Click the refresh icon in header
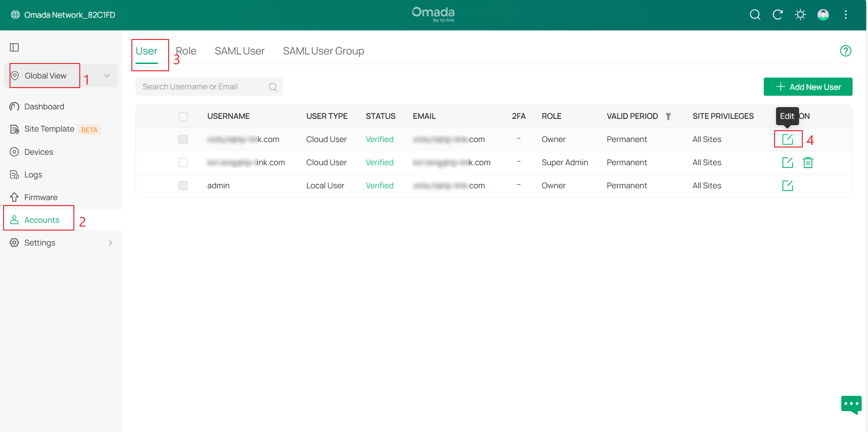 click(777, 15)
